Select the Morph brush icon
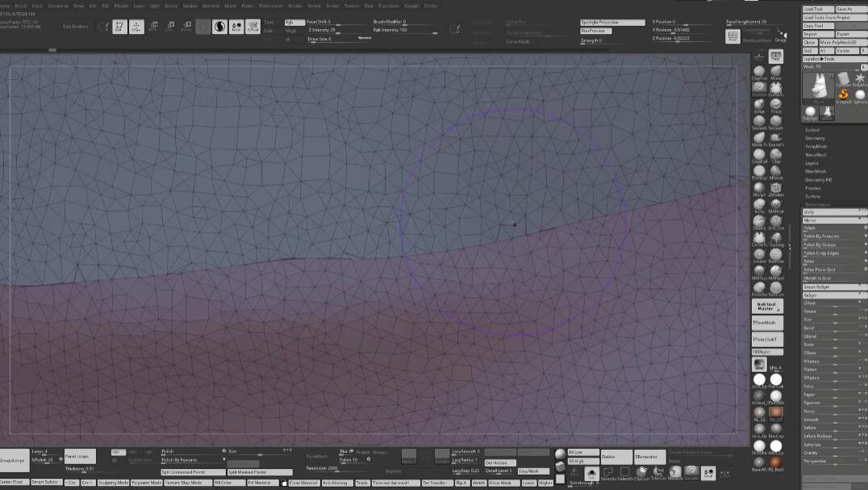This screenshot has width=868, height=490. pos(759,189)
